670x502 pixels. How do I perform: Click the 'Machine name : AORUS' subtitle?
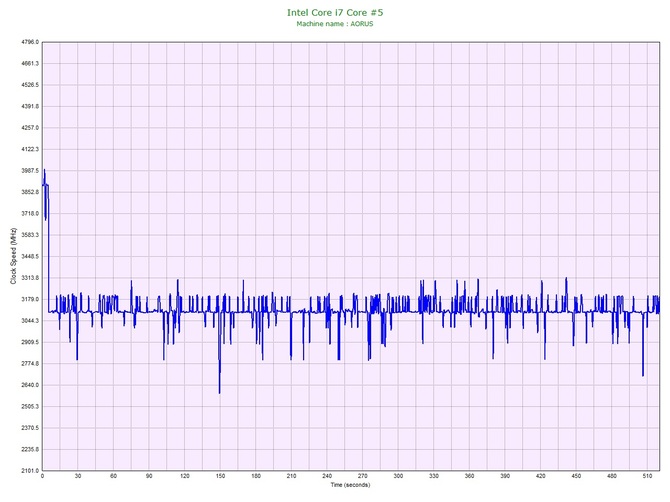click(x=335, y=24)
